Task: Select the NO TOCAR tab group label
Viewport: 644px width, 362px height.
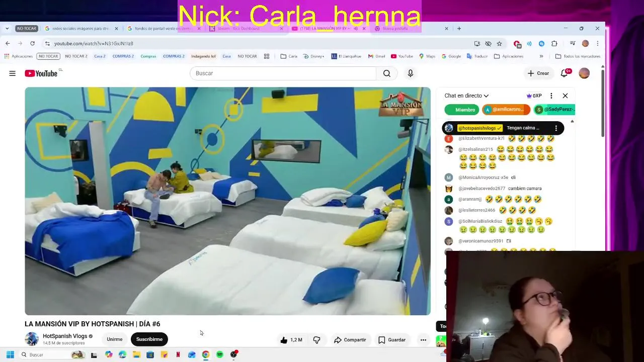Action: pos(26,29)
